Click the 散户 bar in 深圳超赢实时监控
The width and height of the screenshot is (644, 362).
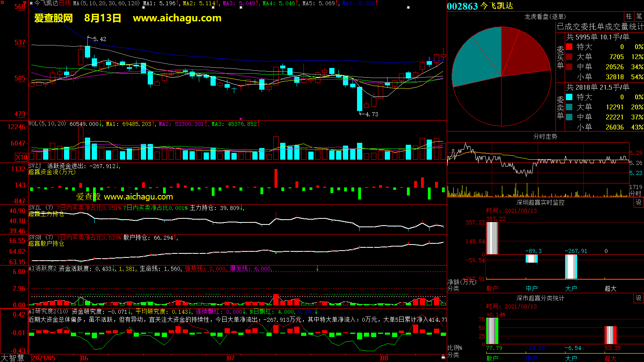coord(492,238)
